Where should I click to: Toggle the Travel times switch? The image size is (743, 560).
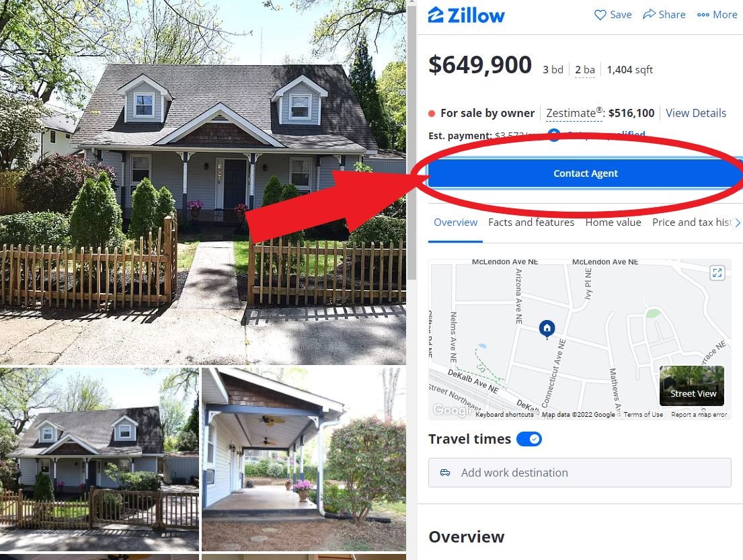[x=529, y=439]
